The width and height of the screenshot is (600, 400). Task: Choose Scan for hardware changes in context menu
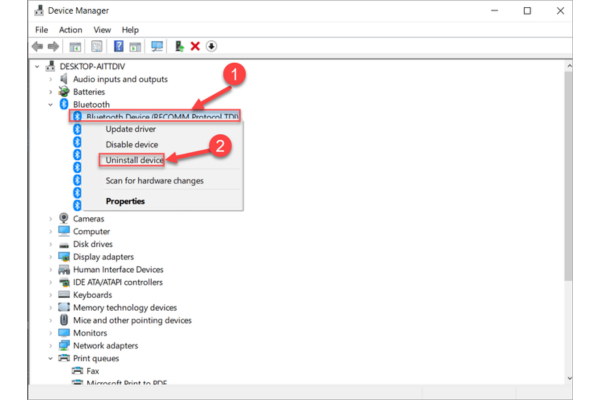tap(155, 180)
